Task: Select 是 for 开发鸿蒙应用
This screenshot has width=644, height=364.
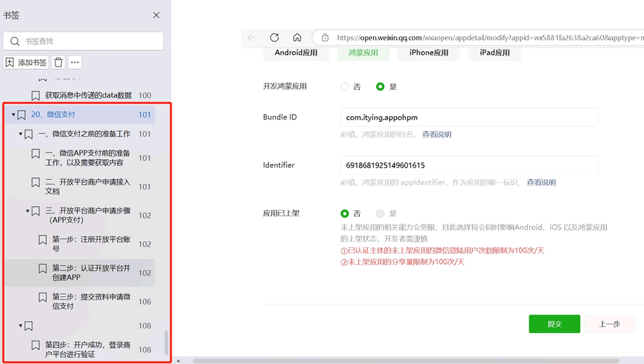Action: point(380,87)
